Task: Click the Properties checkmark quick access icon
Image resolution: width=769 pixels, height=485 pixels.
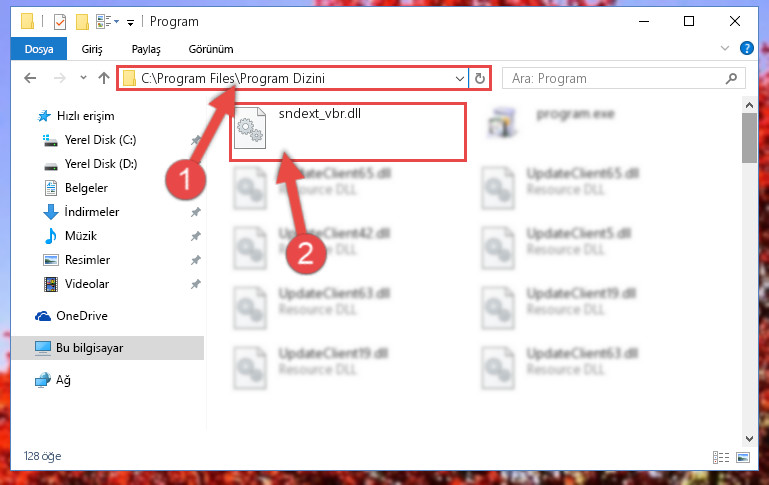Action: 60,22
